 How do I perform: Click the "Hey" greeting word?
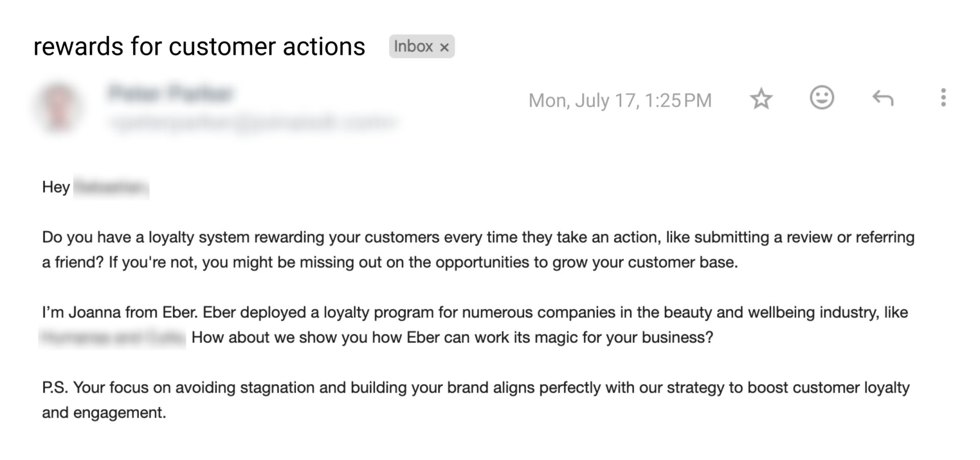[56, 187]
